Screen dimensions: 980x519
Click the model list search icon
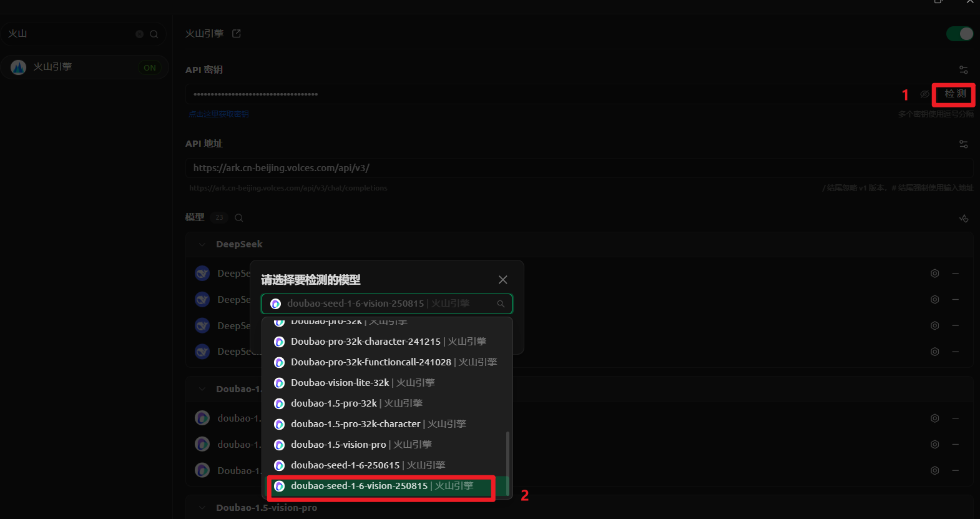click(x=239, y=218)
